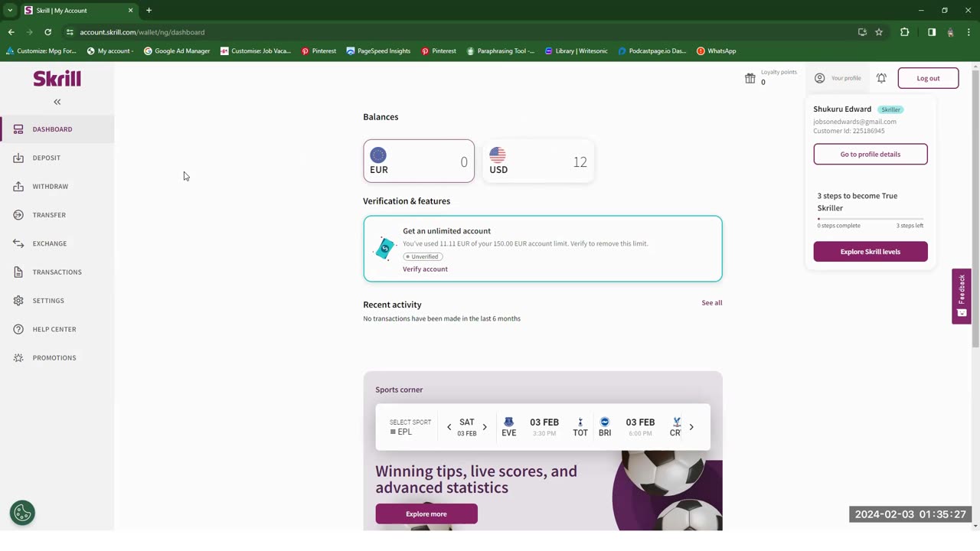
Task: Click the EUR flag icon
Action: (378, 155)
